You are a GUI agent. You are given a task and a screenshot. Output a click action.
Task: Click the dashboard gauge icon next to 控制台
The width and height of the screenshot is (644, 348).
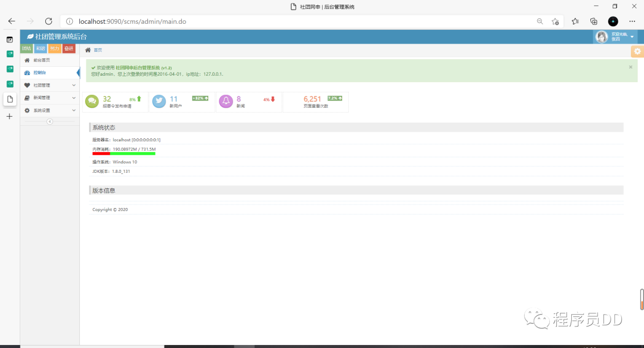click(x=27, y=73)
